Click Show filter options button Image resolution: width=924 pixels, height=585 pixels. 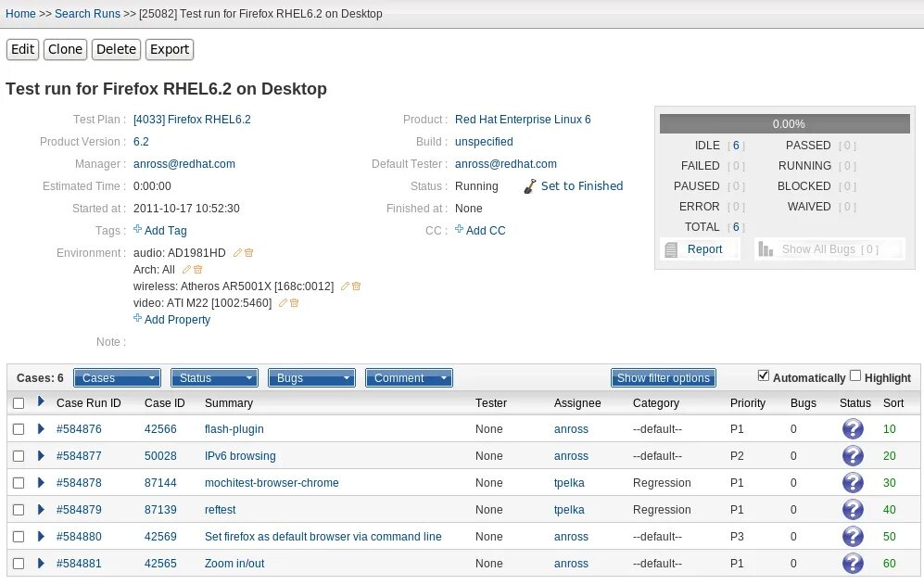tap(664, 378)
